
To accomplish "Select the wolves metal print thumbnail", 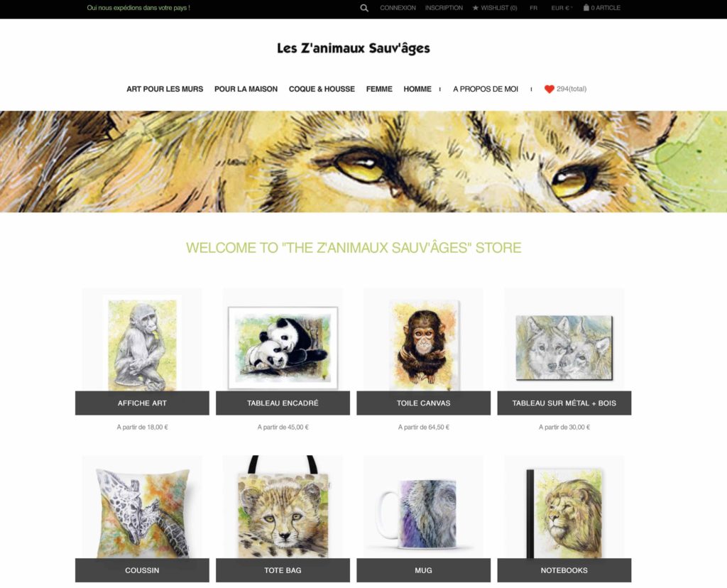I will 564,347.
